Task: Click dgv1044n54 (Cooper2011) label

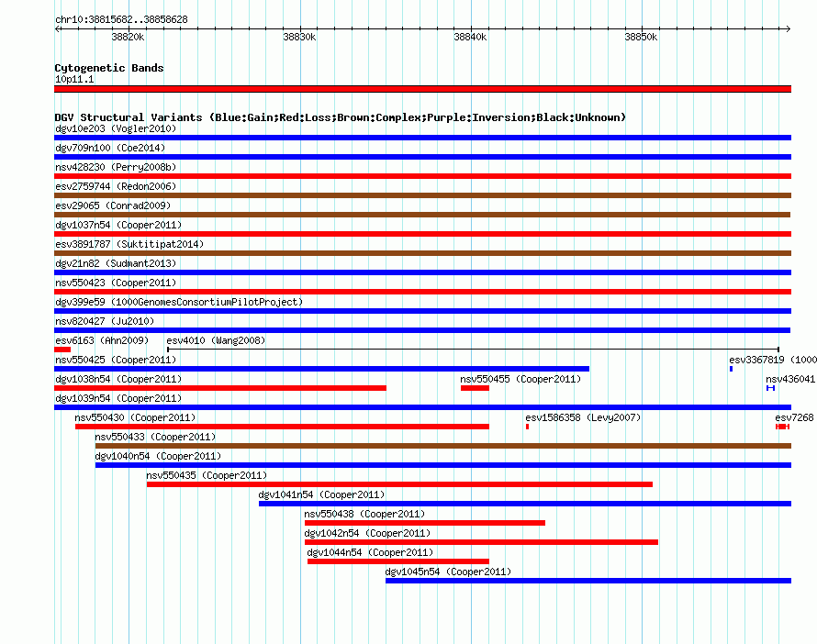Action: tap(370, 552)
